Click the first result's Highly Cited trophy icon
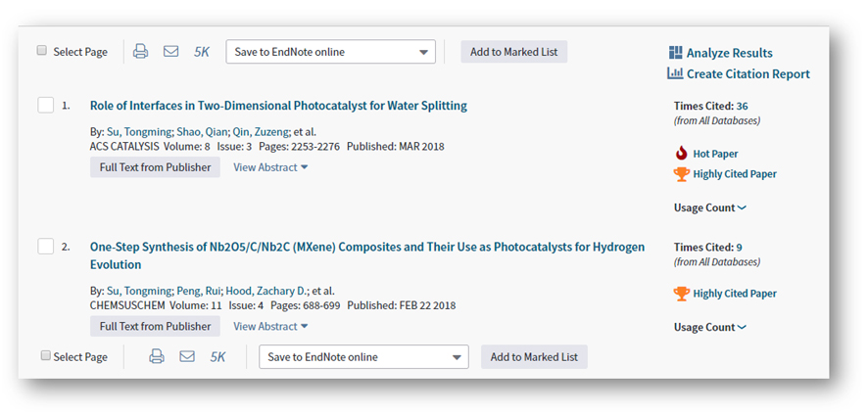The height and width of the screenshot is (413, 868). (682, 174)
